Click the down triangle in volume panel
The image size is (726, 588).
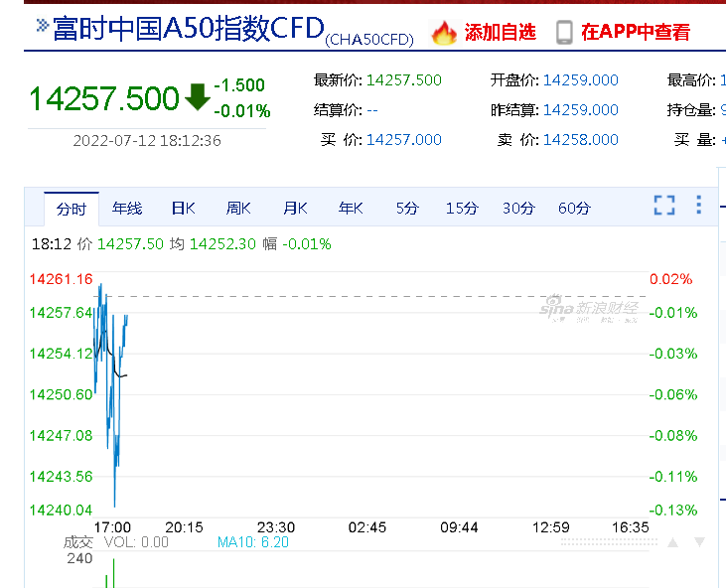699,542
